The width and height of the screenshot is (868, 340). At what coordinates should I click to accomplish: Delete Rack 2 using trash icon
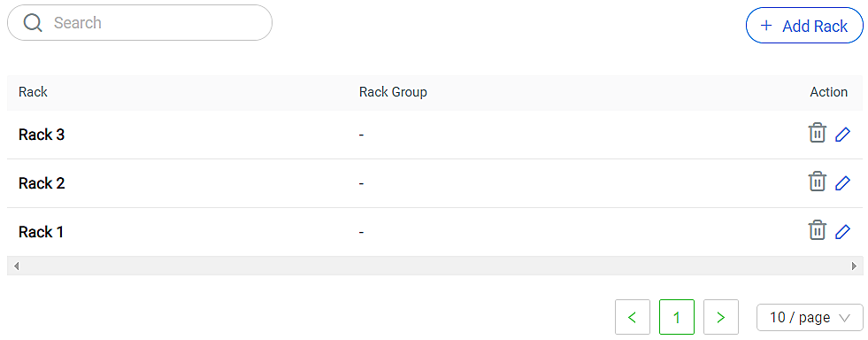[x=817, y=182]
